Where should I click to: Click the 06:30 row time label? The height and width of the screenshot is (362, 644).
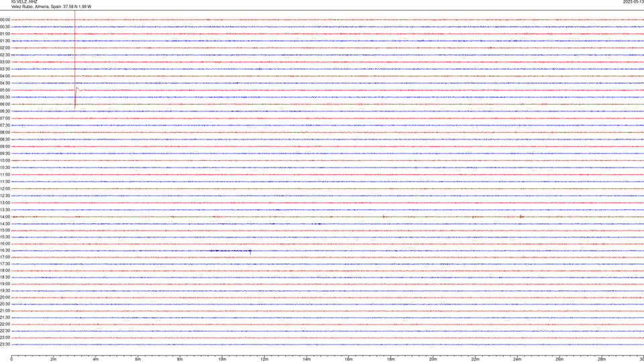click(x=5, y=111)
